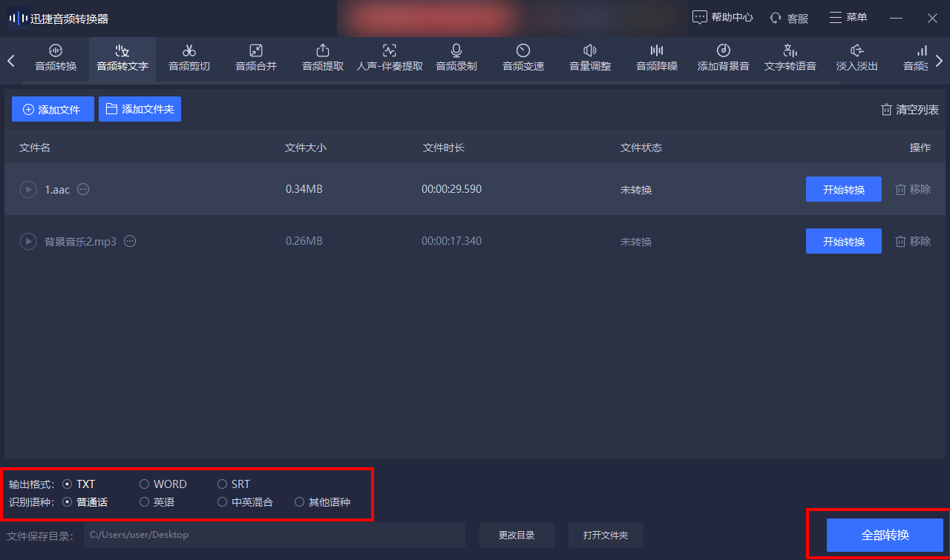This screenshot has height=560, width=950.
Task: Click the 文件名 column header
Action: click(x=35, y=148)
